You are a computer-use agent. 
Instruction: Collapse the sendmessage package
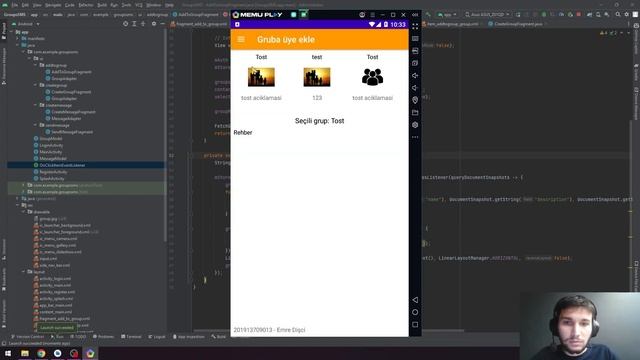point(36,125)
